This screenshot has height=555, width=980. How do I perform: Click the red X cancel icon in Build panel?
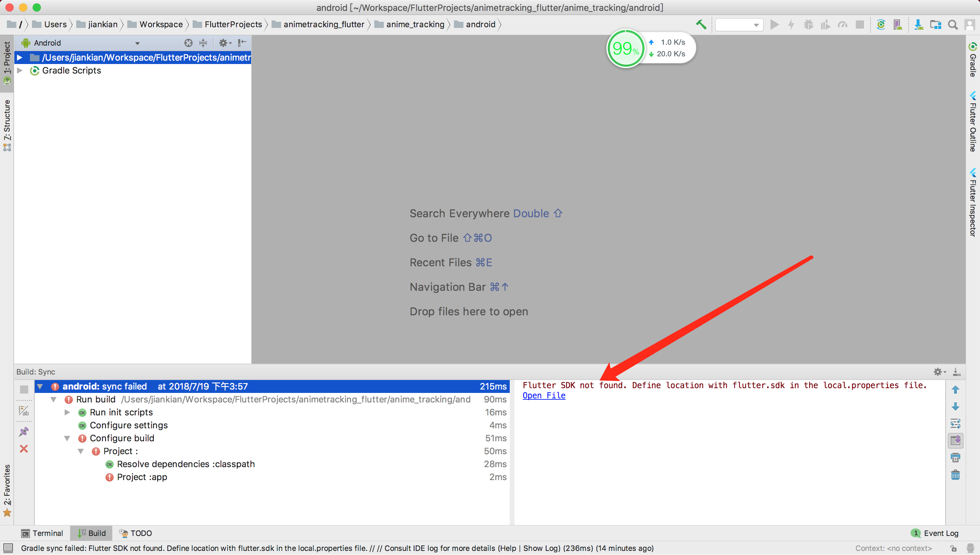click(24, 449)
